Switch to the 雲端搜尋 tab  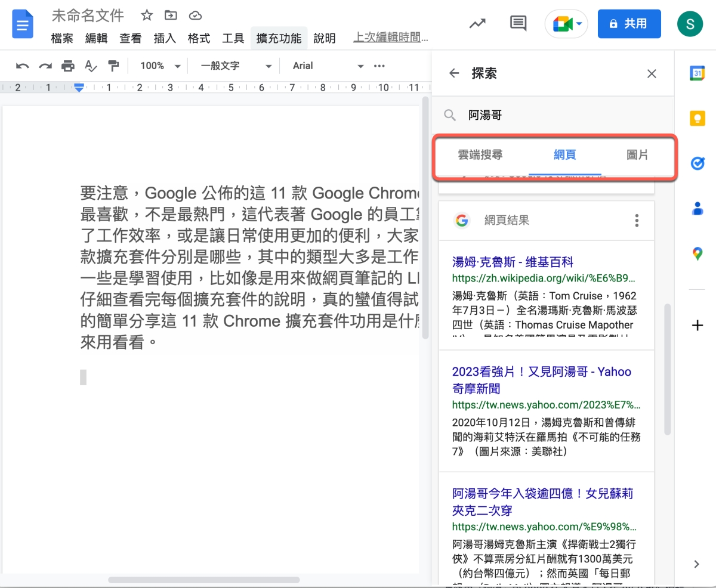click(x=480, y=155)
